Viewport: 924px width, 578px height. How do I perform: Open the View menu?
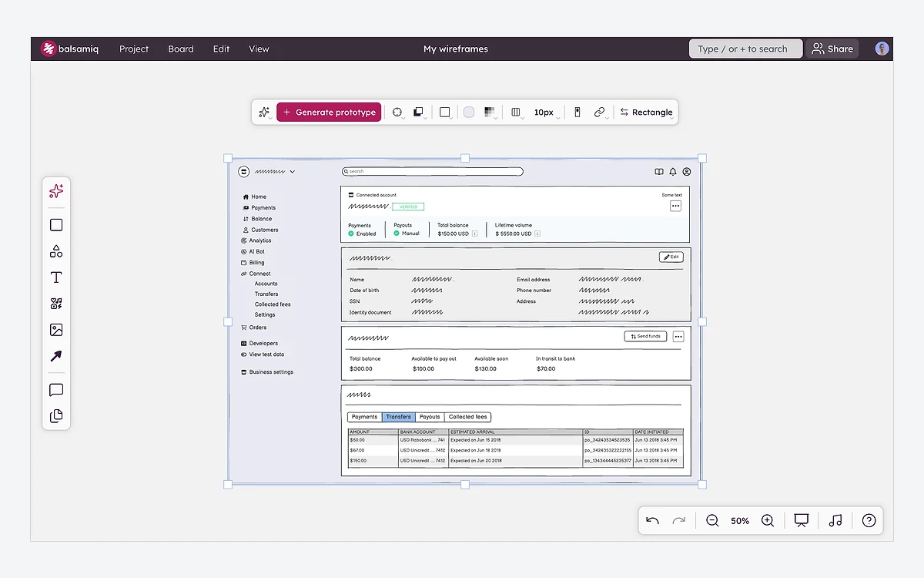(x=259, y=49)
